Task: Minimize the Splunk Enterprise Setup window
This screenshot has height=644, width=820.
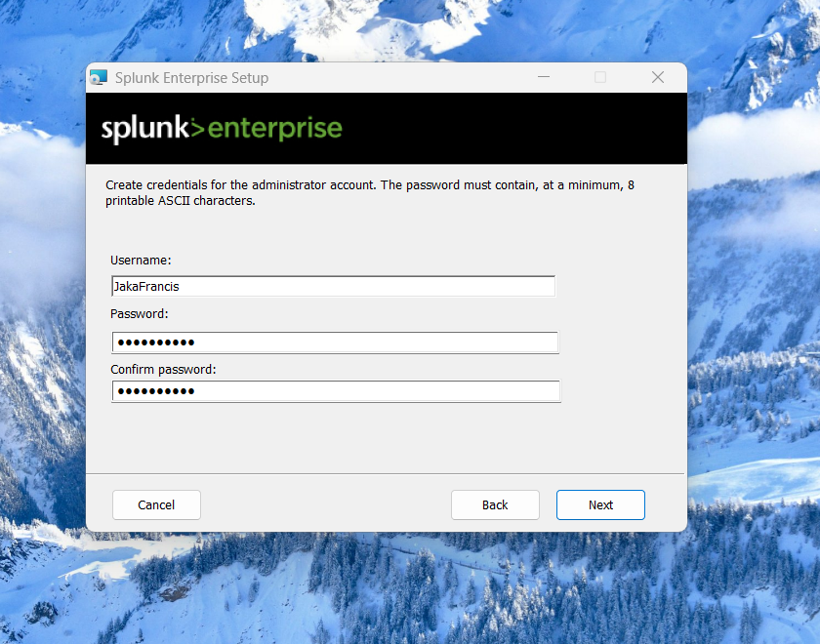Action: pos(544,77)
